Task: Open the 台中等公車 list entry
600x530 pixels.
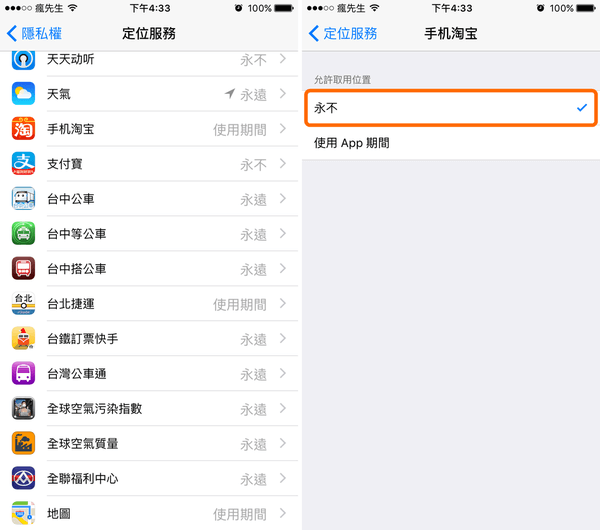Action: pyautogui.click(x=149, y=234)
